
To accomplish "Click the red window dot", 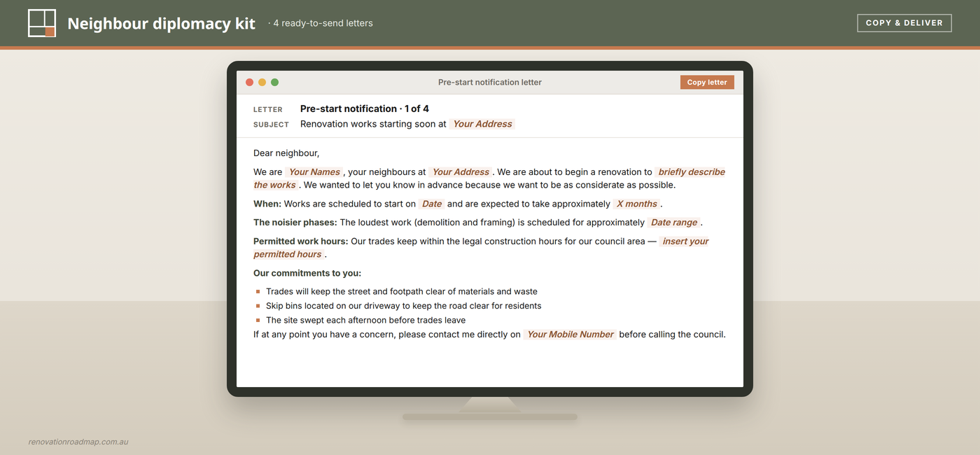I will (249, 82).
